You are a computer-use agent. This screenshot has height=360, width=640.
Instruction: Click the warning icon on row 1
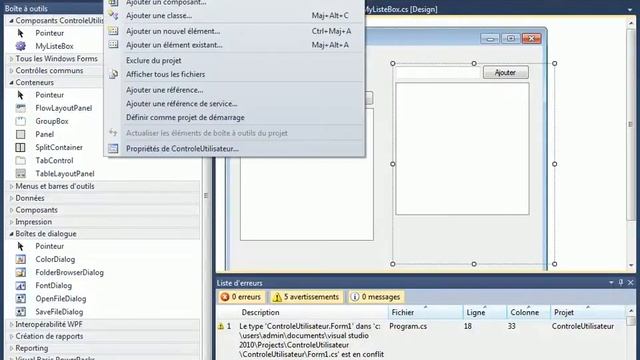coord(221,326)
